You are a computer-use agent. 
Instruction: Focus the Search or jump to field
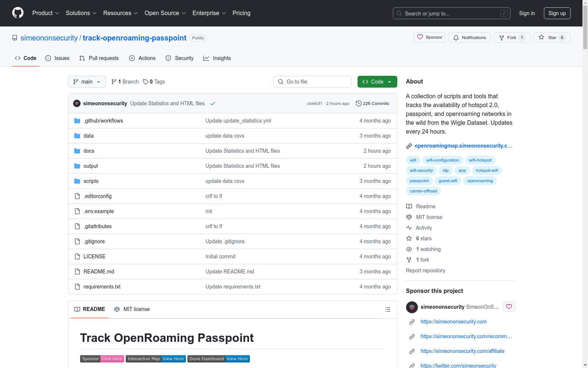(x=451, y=13)
